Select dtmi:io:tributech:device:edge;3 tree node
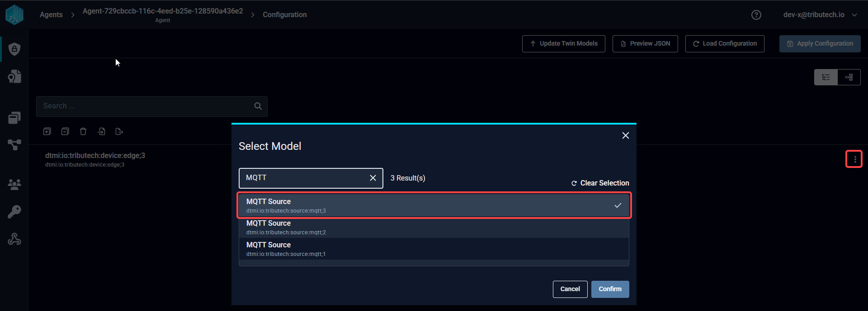The width and height of the screenshot is (868, 311). [x=95, y=159]
